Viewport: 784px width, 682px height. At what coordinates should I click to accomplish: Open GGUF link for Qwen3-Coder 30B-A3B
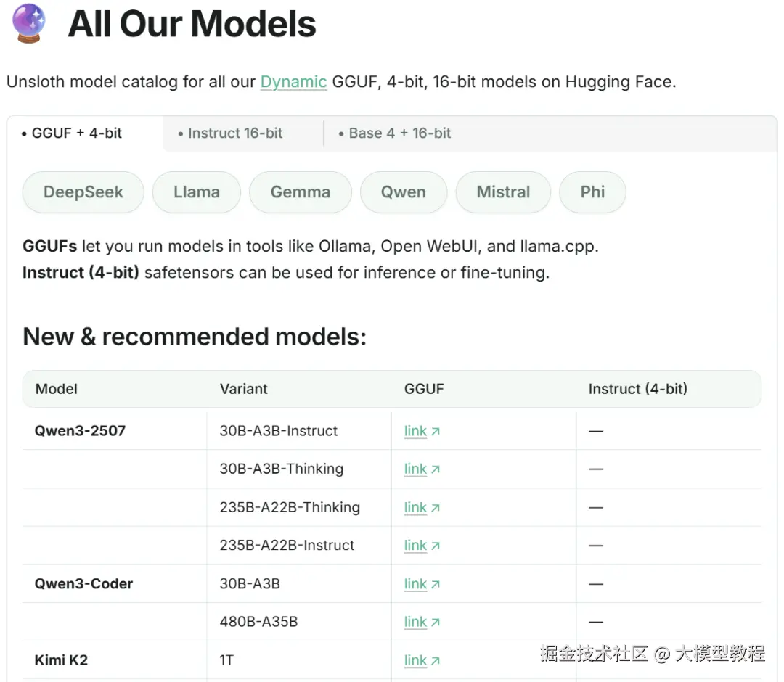(x=422, y=583)
